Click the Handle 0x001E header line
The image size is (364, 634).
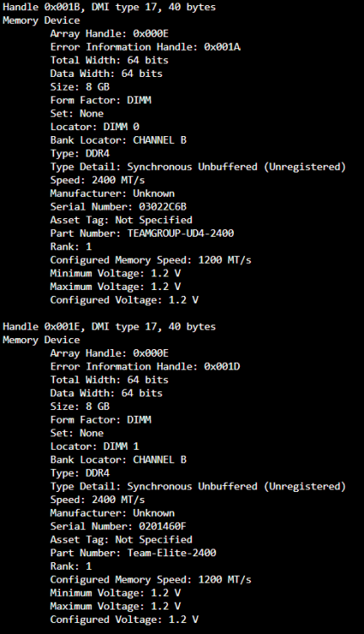[109, 326]
